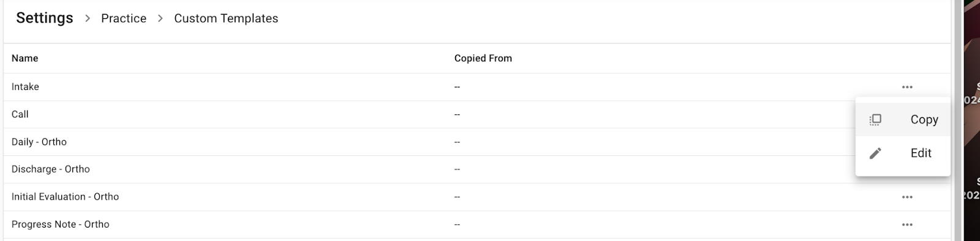Select Copy from the context menu
The height and width of the screenshot is (241, 980).
pos(903,120)
